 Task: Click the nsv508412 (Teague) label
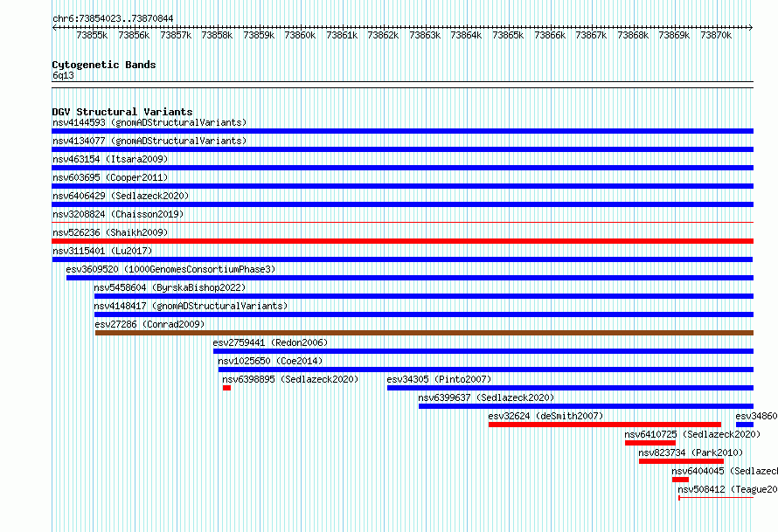coord(728,489)
